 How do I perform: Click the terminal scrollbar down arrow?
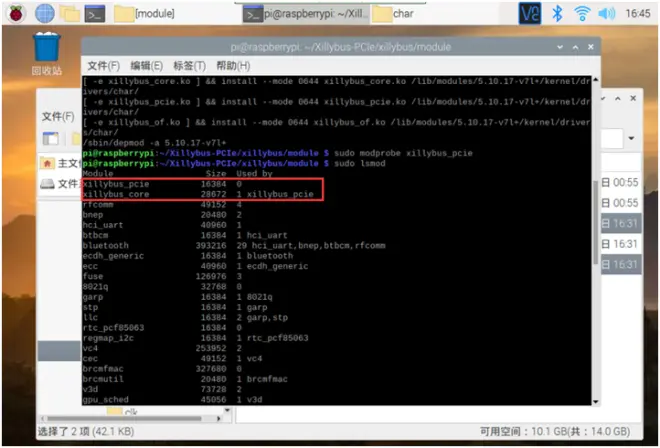[x=596, y=402]
